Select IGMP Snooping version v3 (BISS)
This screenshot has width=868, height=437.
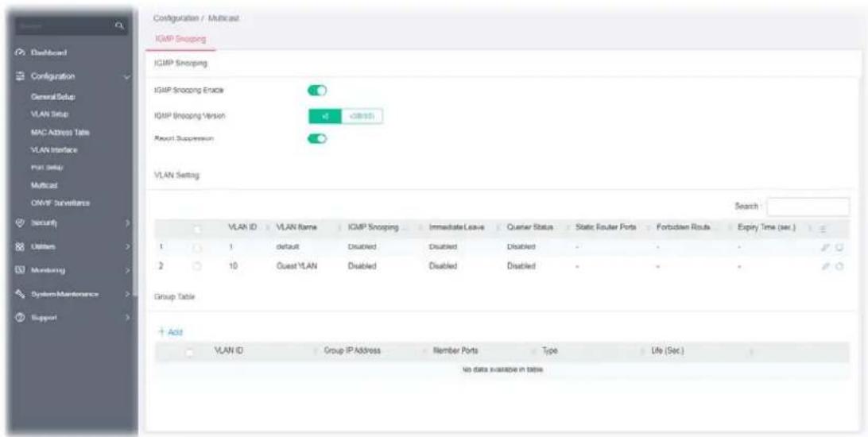(x=362, y=116)
